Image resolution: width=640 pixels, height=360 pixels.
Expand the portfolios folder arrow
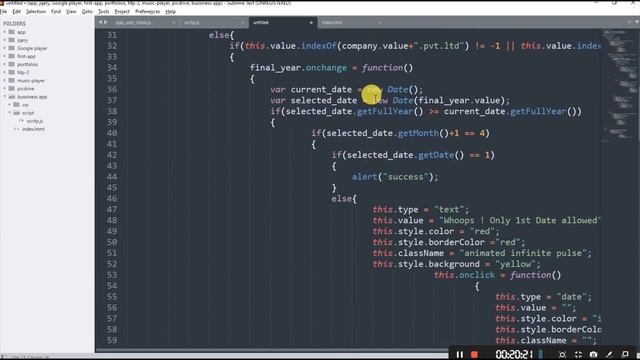point(5,64)
